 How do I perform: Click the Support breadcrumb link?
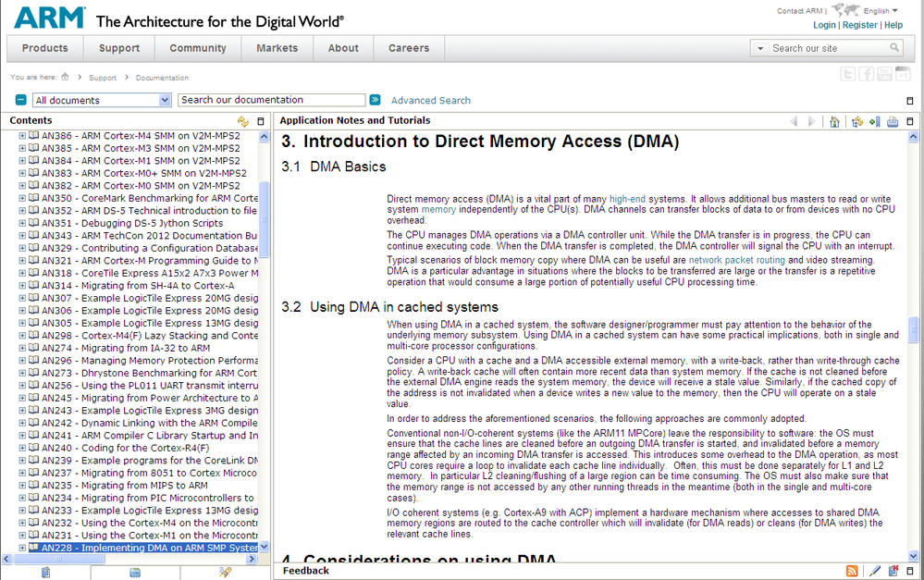tap(103, 77)
